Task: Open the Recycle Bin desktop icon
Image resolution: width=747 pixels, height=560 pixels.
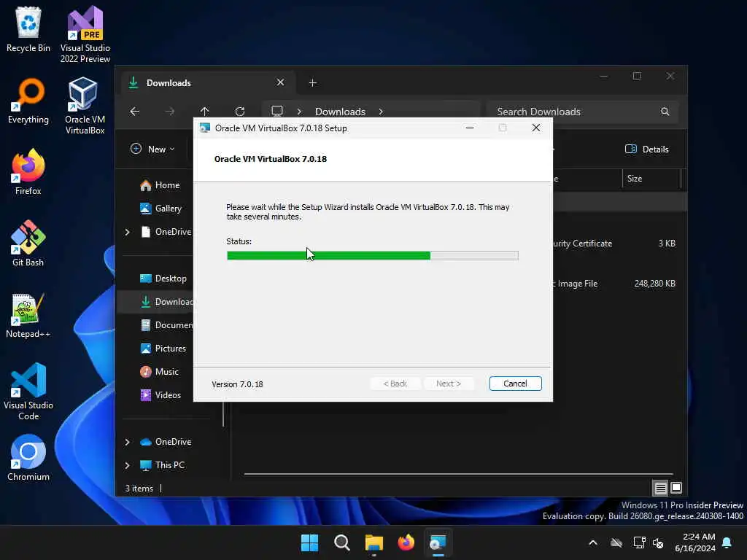Action: (x=28, y=29)
